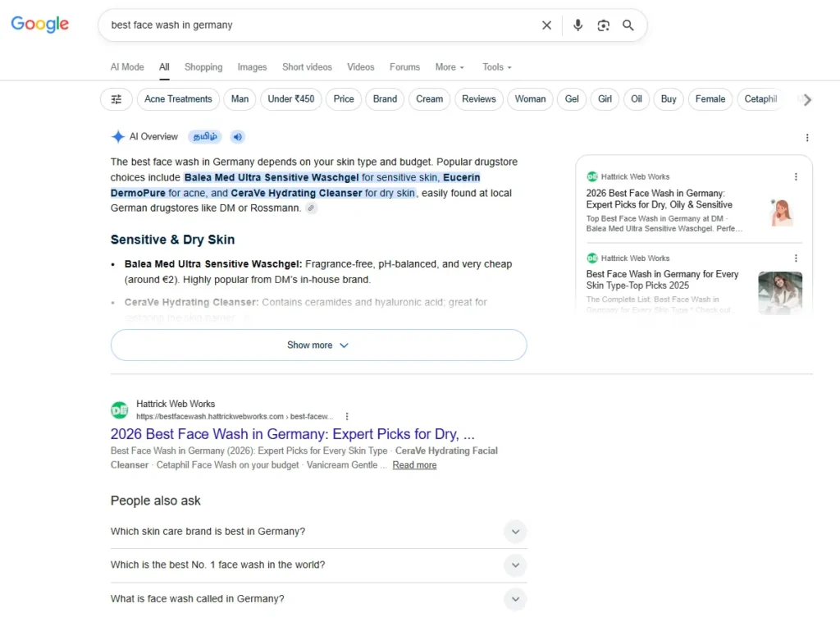Open Search by image camera icon
840x622 pixels.
click(x=603, y=25)
